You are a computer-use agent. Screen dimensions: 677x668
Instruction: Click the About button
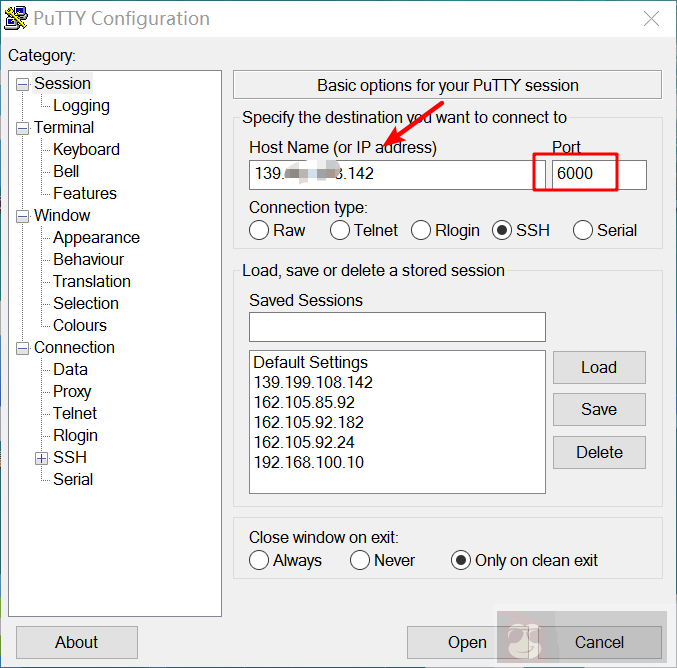(x=77, y=643)
